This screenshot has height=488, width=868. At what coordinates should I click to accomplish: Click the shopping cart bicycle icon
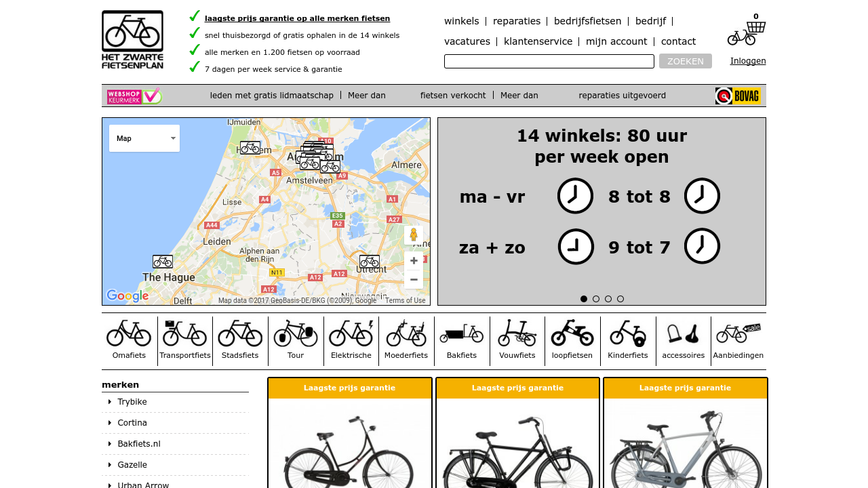pos(747,31)
